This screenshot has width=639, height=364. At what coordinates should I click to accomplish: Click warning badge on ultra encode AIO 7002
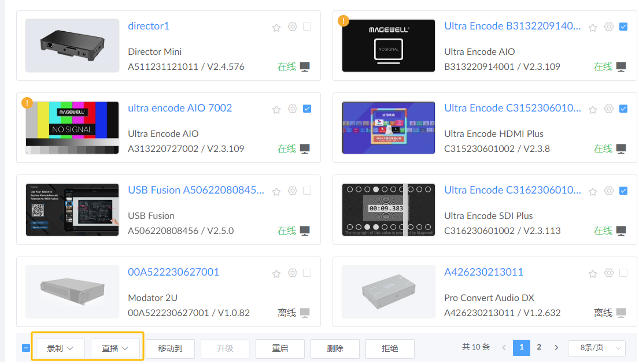coord(27,103)
